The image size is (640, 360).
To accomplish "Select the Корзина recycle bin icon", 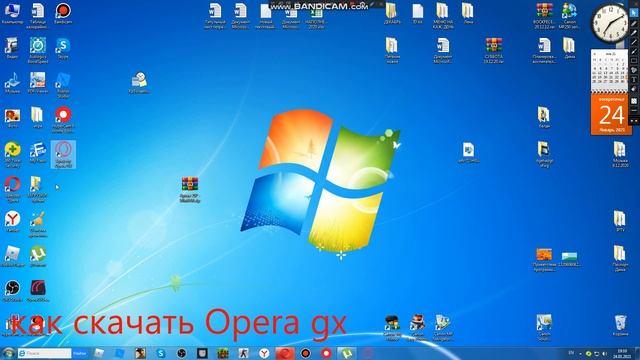I will tap(620, 325).
